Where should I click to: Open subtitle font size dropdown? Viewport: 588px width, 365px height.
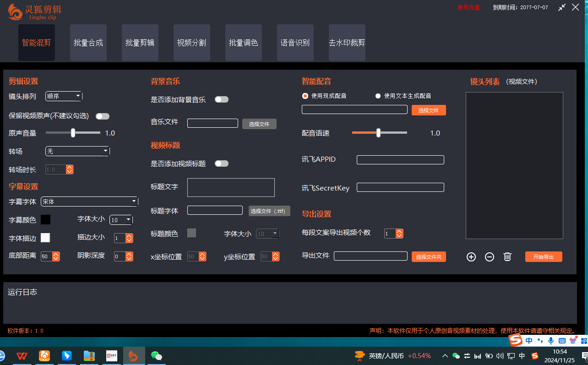[x=121, y=220]
